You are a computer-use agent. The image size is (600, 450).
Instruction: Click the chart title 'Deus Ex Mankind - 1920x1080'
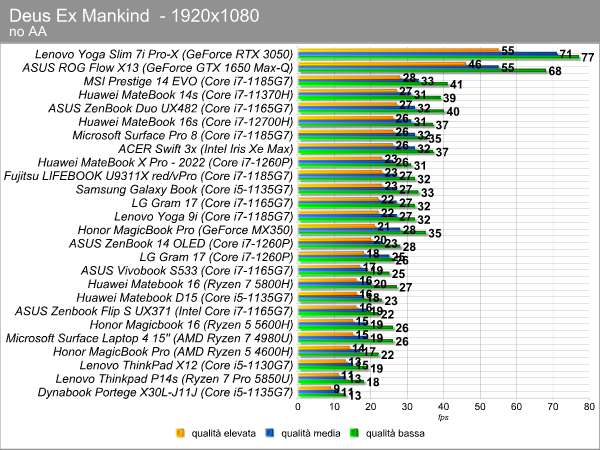click(x=134, y=16)
